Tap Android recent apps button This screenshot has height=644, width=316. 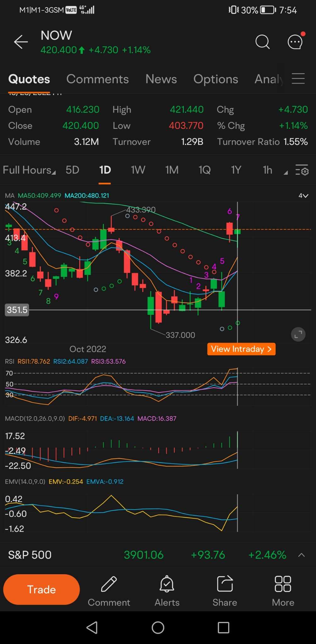[x=223, y=628]
